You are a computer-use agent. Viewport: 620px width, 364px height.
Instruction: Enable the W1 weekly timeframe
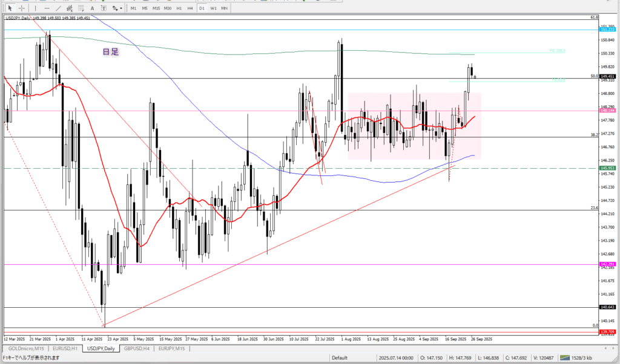pos(213,8)
